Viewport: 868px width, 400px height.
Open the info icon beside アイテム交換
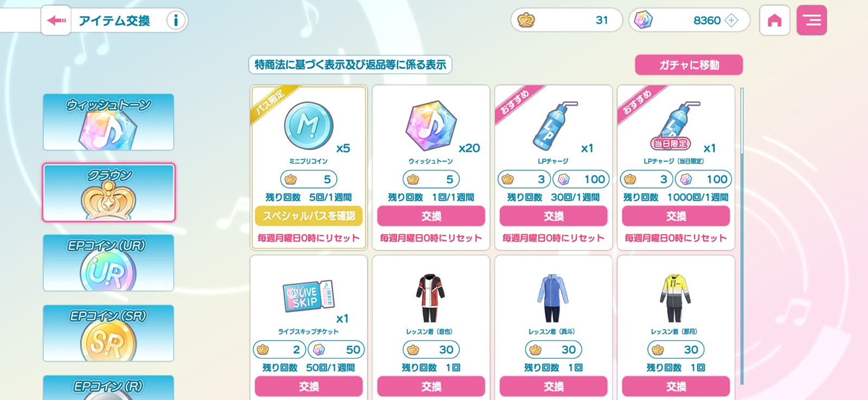(x=175, y=21)
